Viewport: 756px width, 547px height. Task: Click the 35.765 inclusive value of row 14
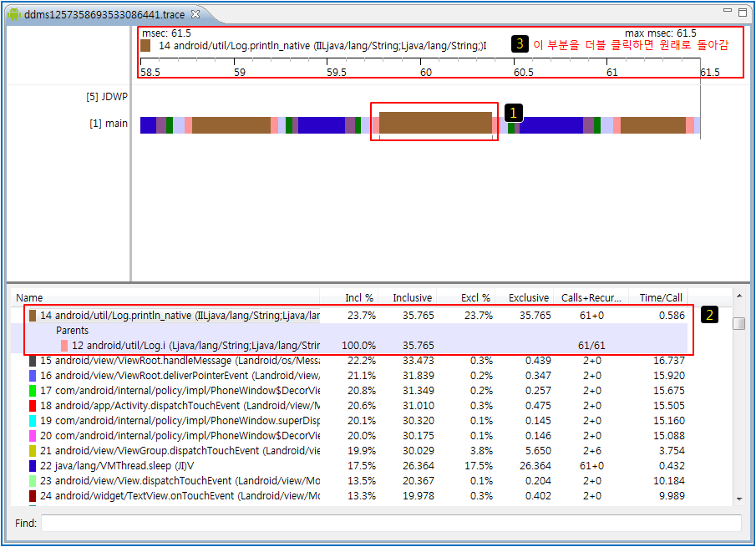(418, 316)
